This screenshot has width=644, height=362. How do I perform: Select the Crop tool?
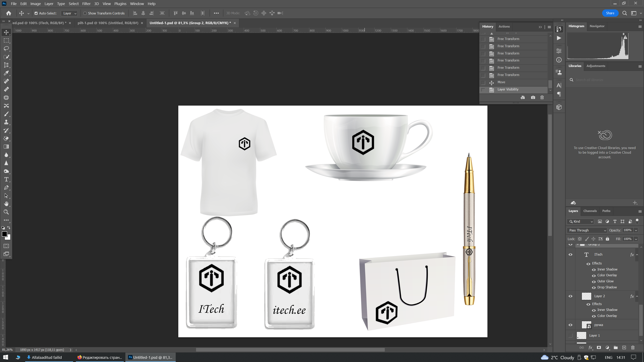point(6,65)
